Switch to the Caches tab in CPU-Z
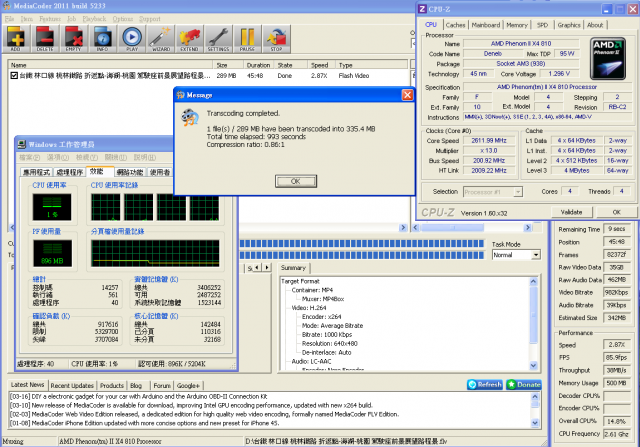The height and width of the screenshot is (447, 640). coord(456,25)
